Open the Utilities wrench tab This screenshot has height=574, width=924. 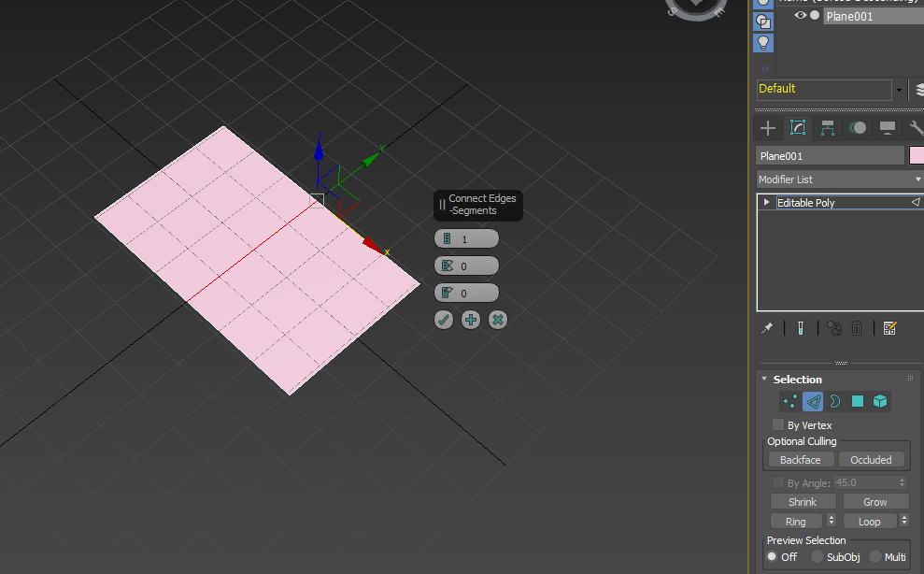click(916, 128)
